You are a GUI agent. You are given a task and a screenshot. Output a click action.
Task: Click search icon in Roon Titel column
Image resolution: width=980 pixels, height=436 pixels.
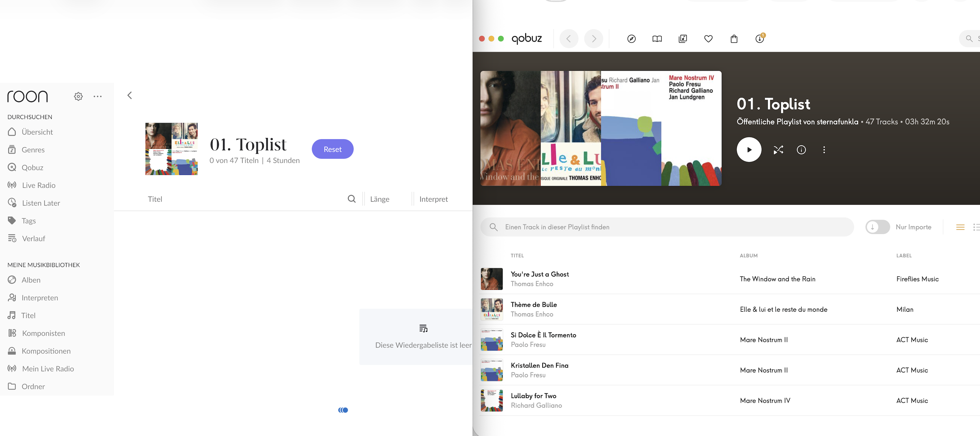tap(352, 199)
